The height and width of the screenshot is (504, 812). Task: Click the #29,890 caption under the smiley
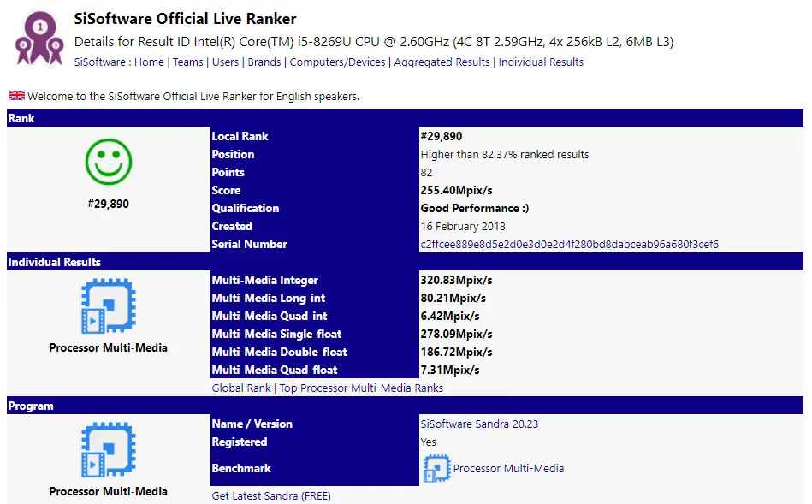[108, 204]
